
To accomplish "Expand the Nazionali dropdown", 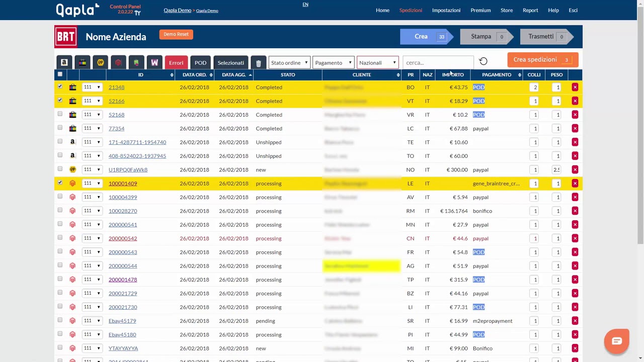I will point(377,63).
